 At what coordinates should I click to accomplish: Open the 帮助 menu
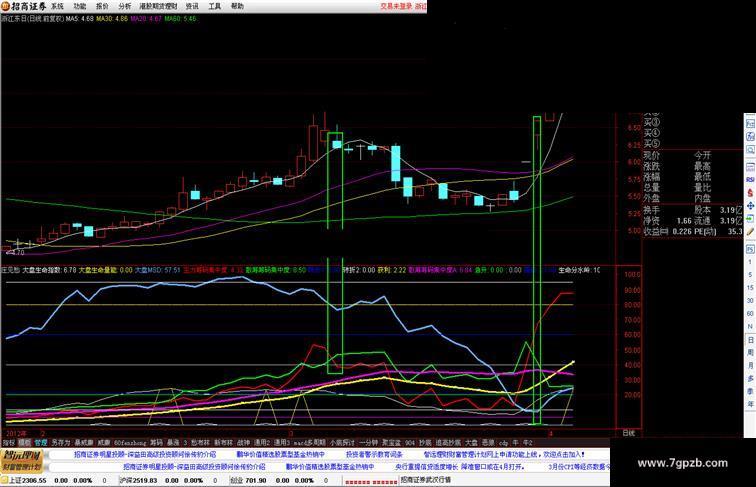[x=237, y=6]
